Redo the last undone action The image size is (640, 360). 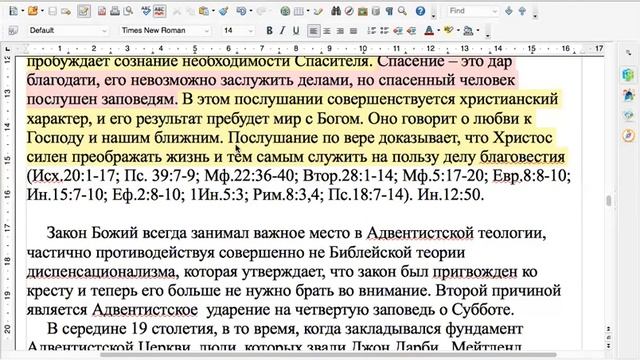(261, 11)
